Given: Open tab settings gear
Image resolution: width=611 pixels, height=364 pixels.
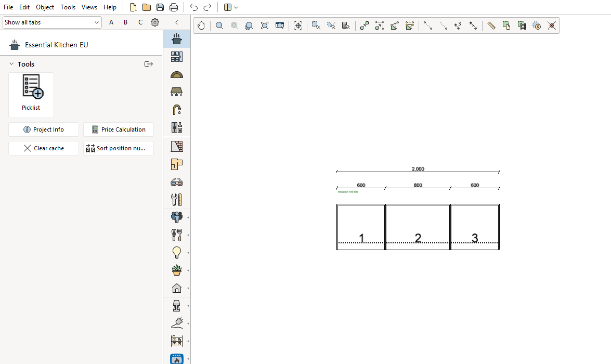Looking at the screenshot, I should point(155,22).
